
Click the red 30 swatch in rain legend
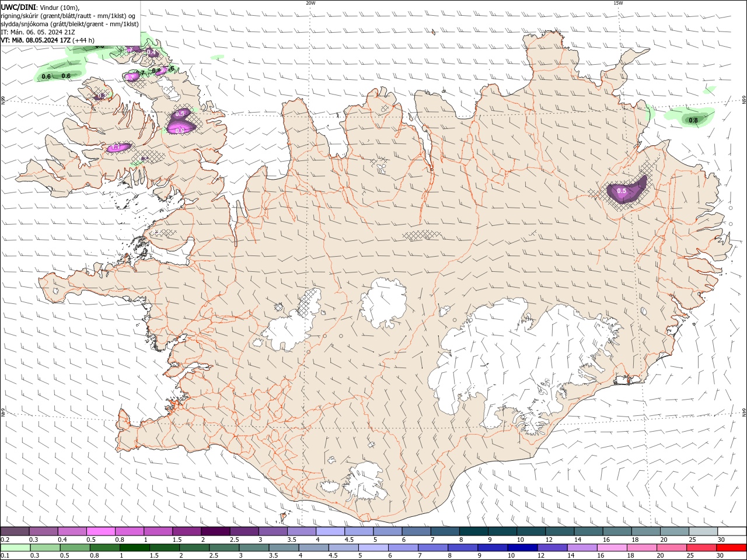pyautogui.click(x=731, y=548)
